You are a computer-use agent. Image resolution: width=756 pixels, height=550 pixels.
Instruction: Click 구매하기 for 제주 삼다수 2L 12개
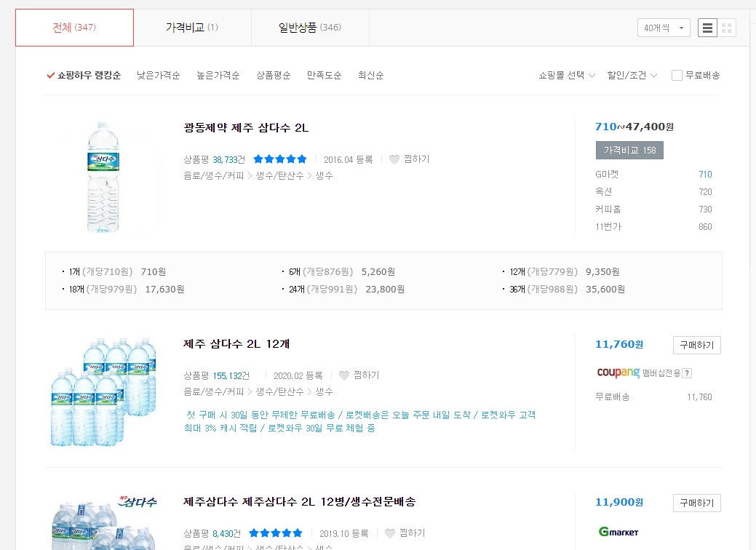[696, 345]
